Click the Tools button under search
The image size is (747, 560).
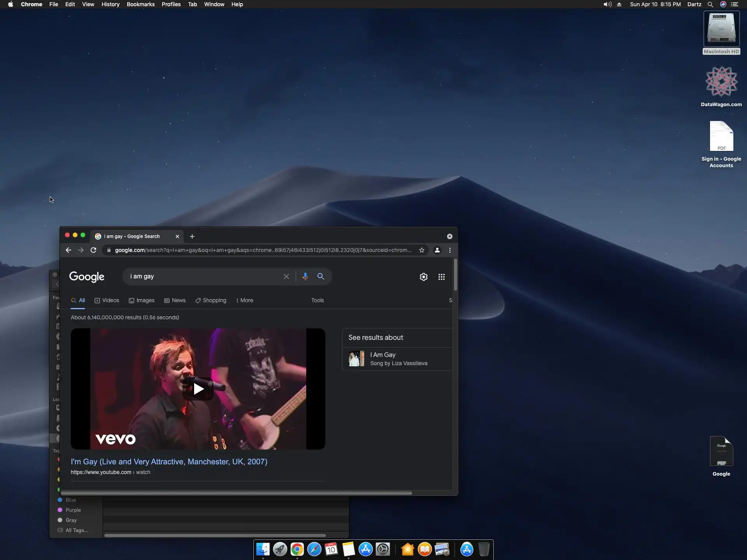pyautogui.click(x=317, y=300)
